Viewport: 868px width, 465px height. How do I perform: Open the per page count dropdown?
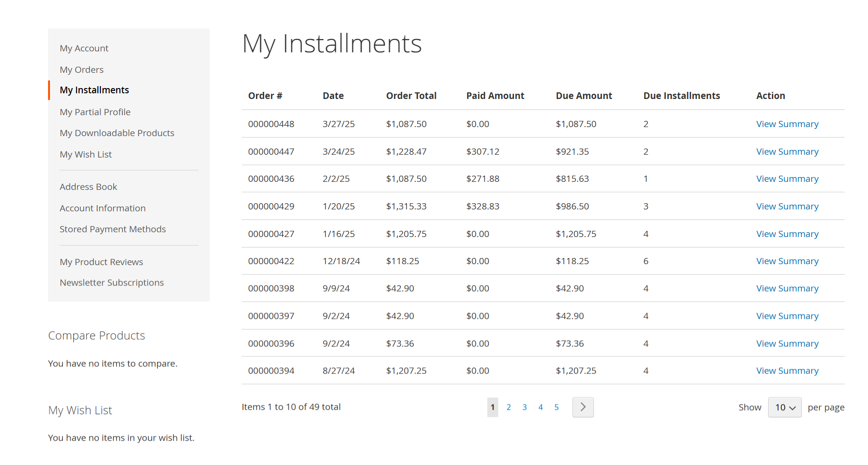click(785, 407)
